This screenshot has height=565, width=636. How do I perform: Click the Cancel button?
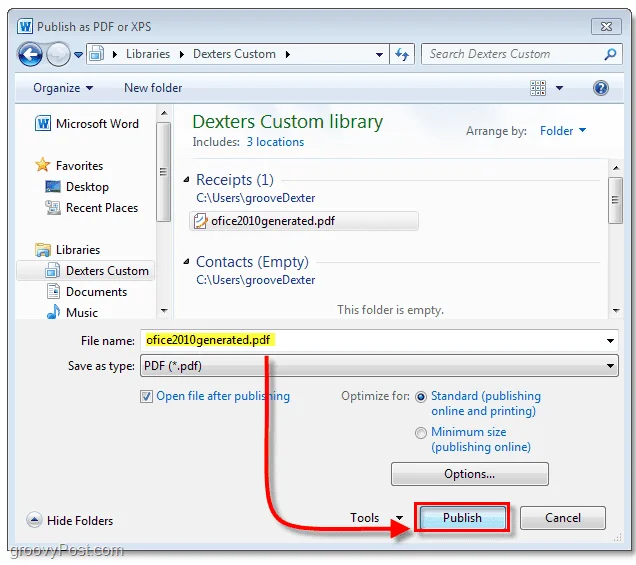click(x=563, y=518)
